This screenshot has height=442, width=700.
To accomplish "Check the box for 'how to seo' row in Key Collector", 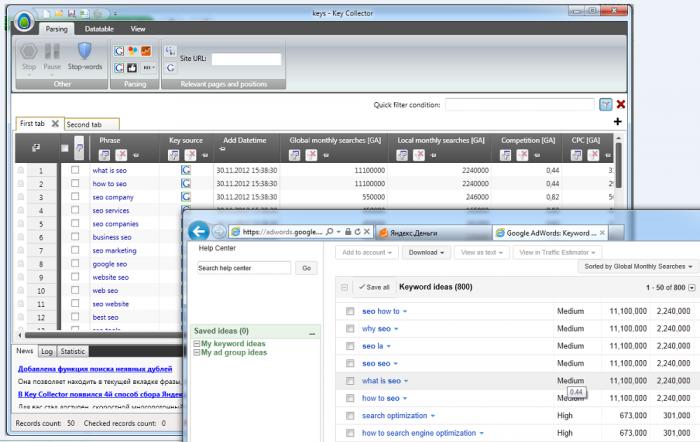I will [75, 183].
